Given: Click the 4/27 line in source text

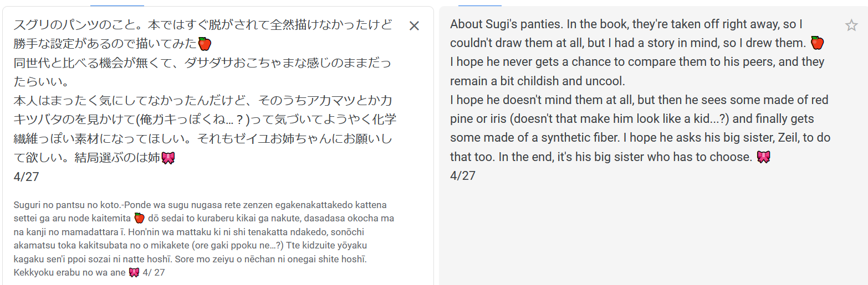Looking at the screenshot, I should (x=26, y=177).
